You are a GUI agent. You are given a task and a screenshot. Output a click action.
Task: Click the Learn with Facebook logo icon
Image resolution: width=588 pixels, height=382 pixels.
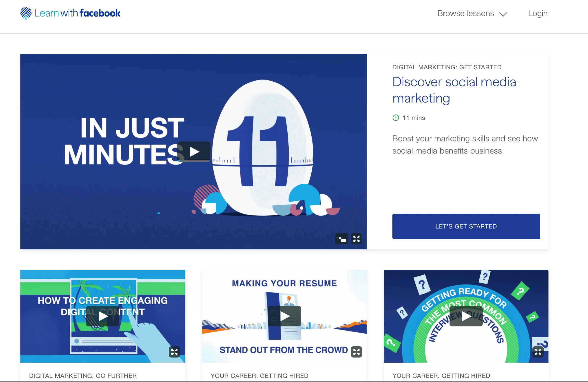[26, 13]
